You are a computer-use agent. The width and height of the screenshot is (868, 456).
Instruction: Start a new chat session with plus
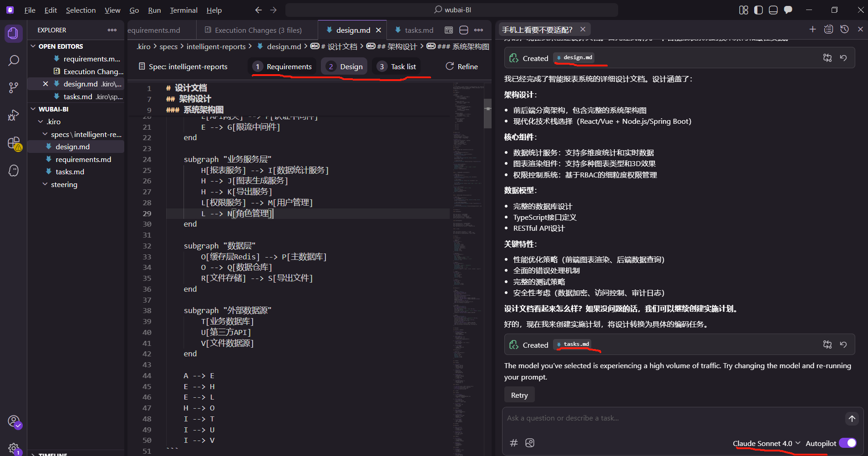(812, 29)
